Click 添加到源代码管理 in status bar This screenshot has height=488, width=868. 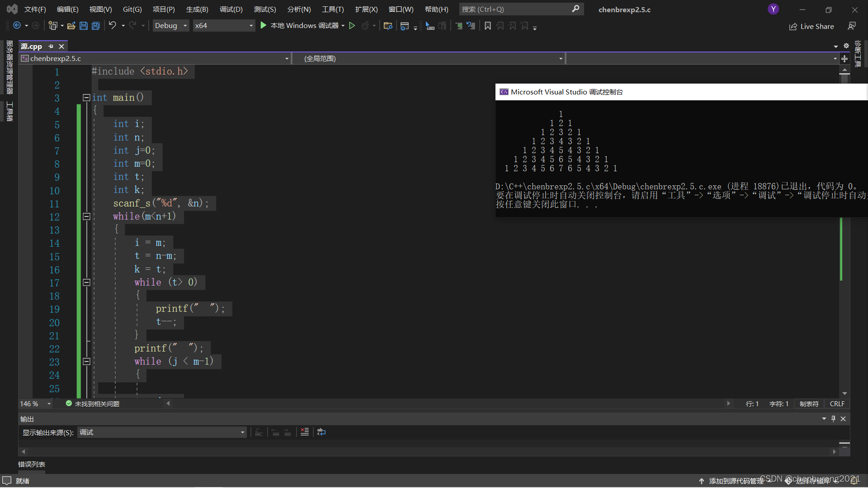736,481
